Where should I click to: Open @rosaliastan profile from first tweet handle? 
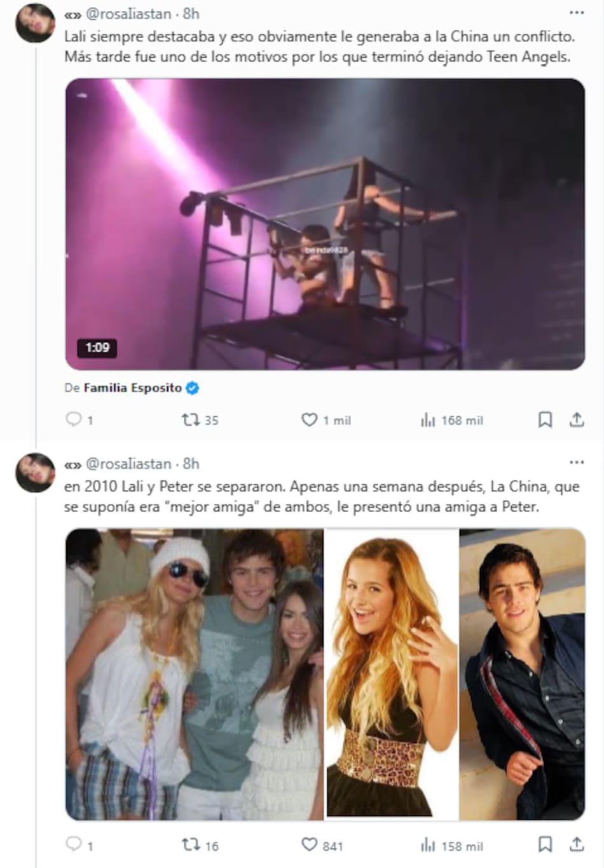coord(128,13)
